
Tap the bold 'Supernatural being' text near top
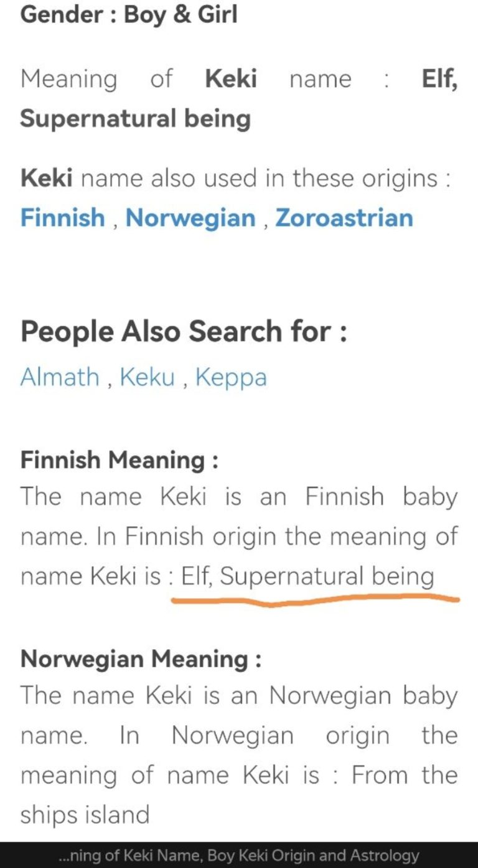click(136, 119)
